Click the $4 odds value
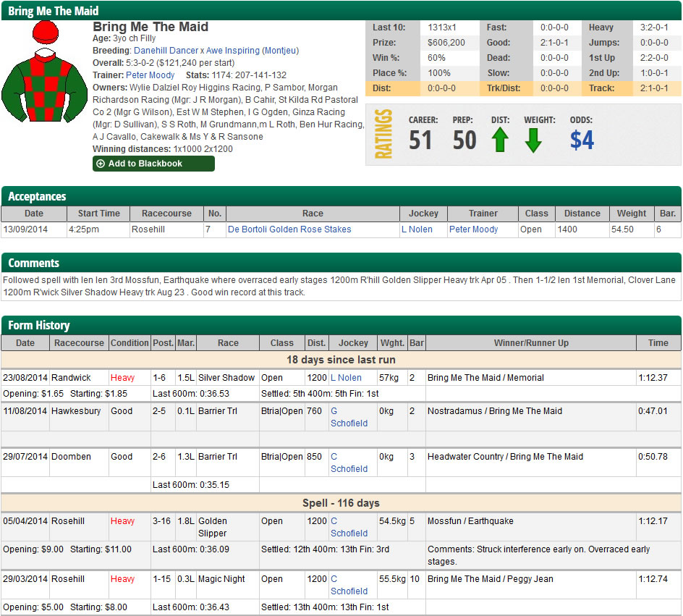The height and width of the screenshot is (616, 683). click(x=582, y=140)
